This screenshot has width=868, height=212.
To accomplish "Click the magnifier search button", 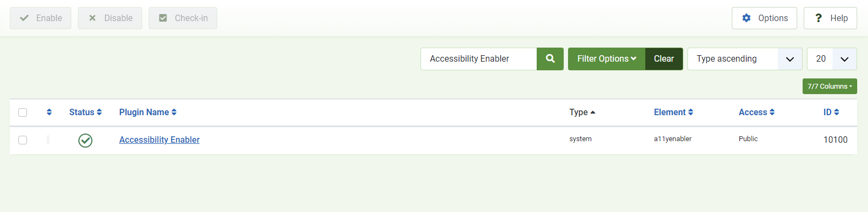I will (550, 59).
